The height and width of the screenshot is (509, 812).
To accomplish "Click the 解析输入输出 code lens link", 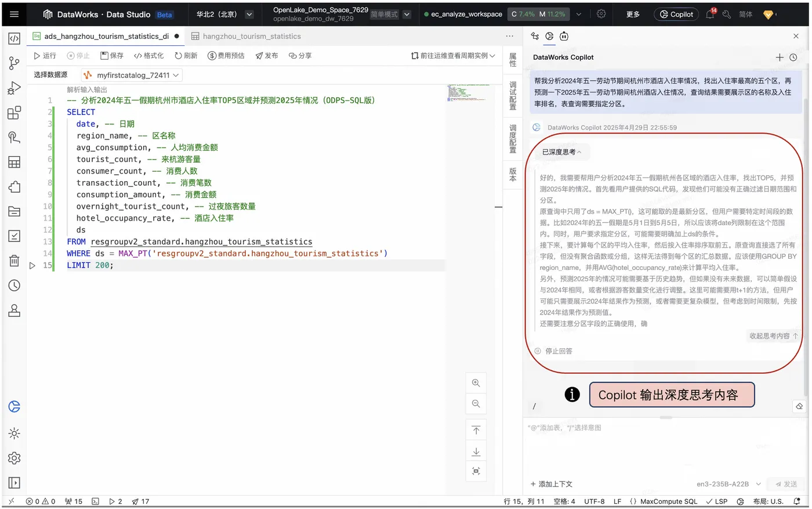I will pyautogui.click(x=87, y=89).
